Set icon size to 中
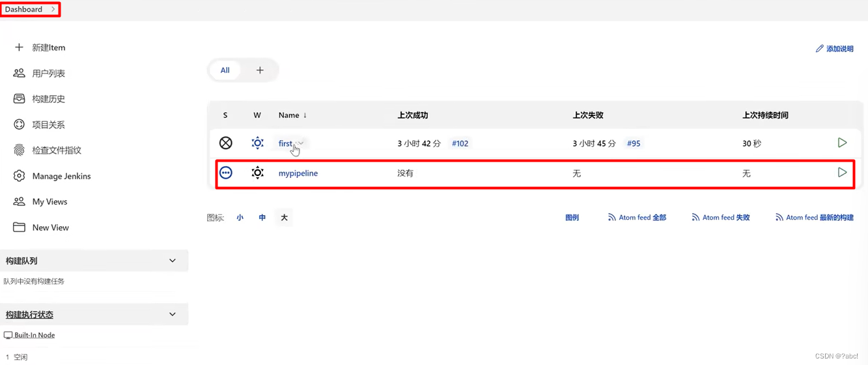The width and height of the screenshot is (868, 365). click(262, 218)
